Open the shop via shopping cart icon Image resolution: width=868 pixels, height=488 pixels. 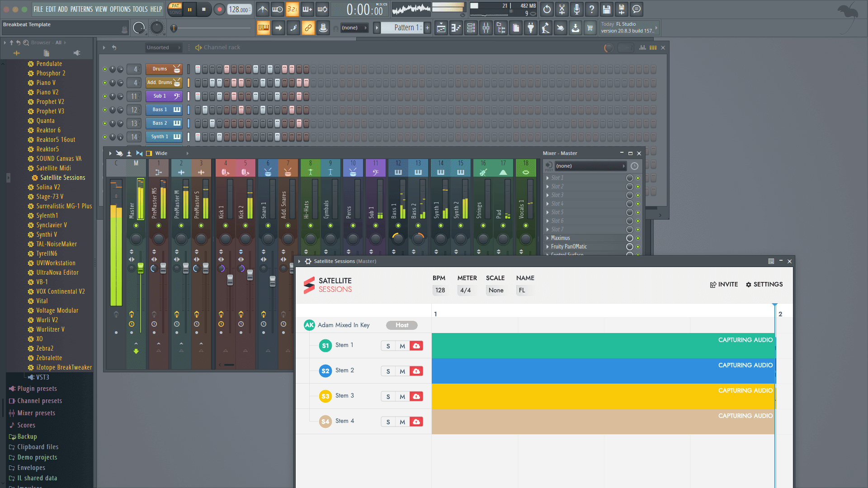(x=590, y=28)
